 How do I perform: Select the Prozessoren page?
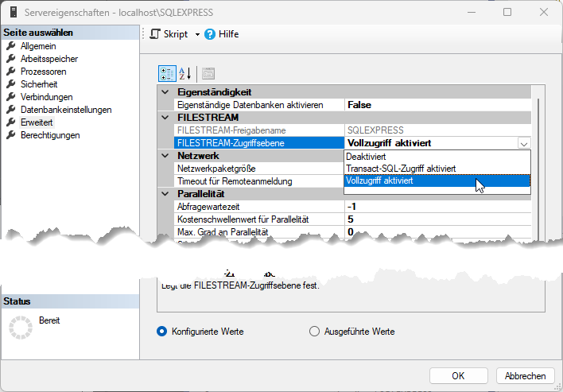pos(43,72)
